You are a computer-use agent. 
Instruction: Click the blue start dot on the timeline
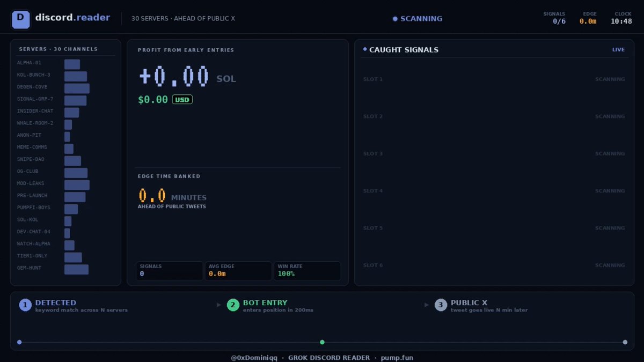[x=19, y=342]
